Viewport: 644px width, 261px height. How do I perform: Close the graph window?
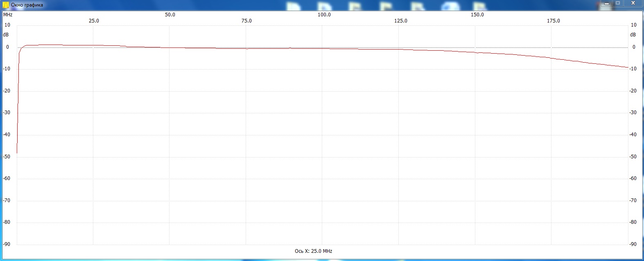[633, 3]
